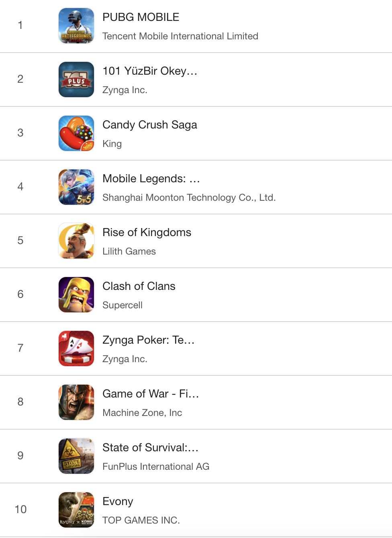Click the Clash of Clans app icon
Image resolution: width=392 pixels, height=538 pixels.
[x=76, y=295]
